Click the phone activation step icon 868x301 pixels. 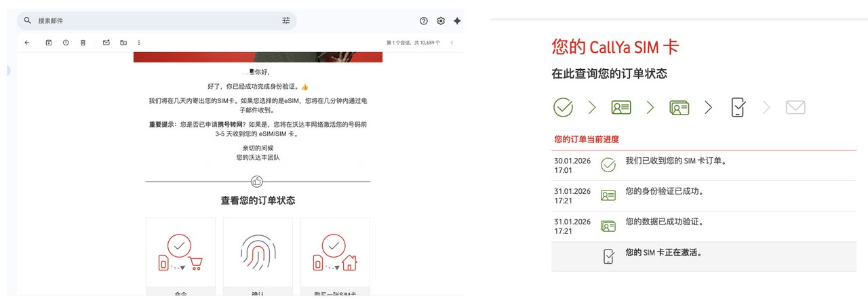(x=738, y=107)
